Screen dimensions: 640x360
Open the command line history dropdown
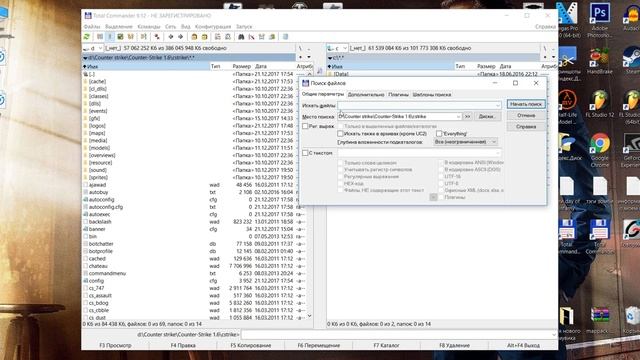(x=553, y=335)
